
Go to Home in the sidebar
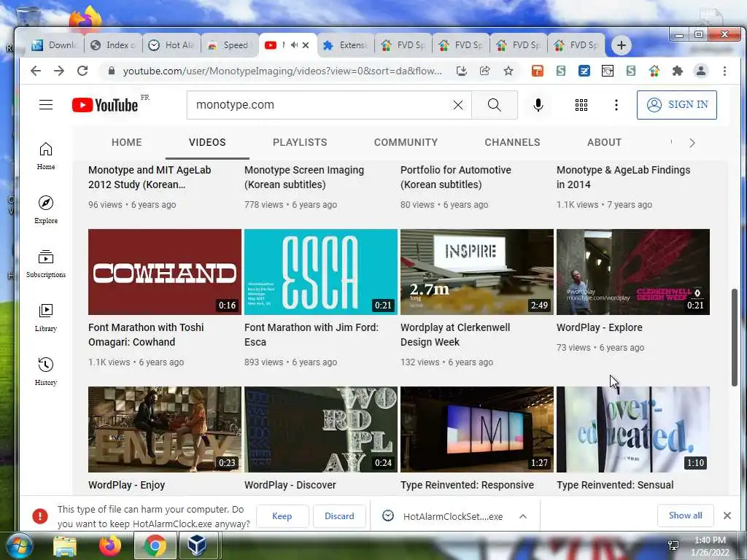click(46, 156)
